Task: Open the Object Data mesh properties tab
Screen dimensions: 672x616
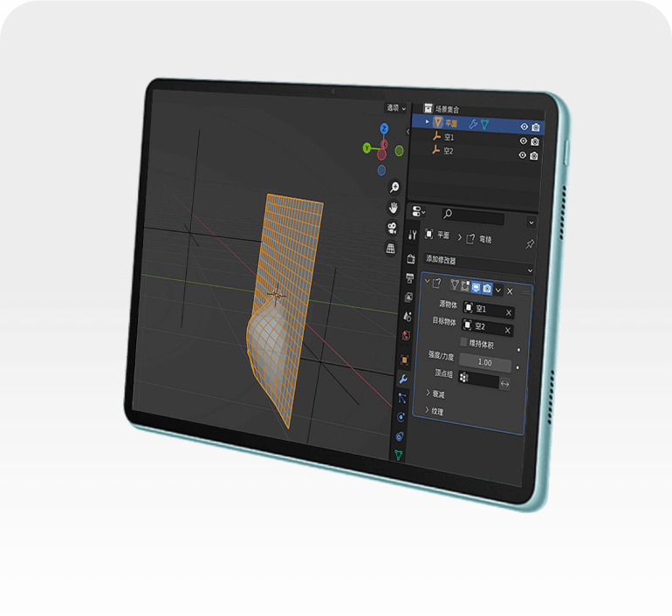Action: (399, 455)
